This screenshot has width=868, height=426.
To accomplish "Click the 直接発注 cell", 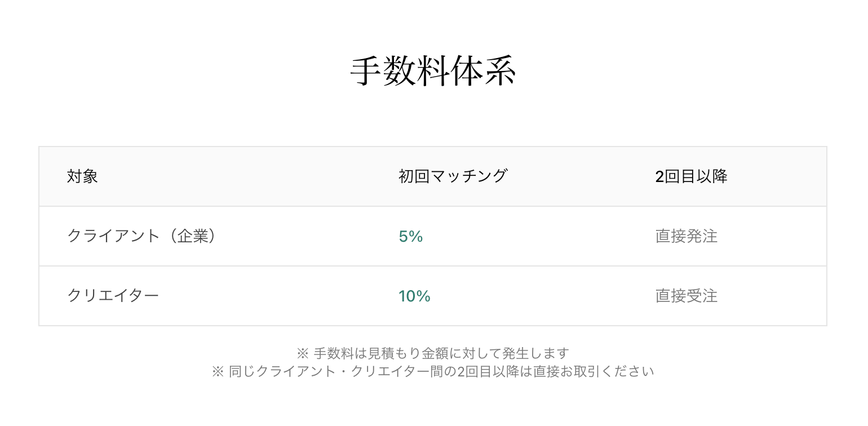I will (686, 236).
